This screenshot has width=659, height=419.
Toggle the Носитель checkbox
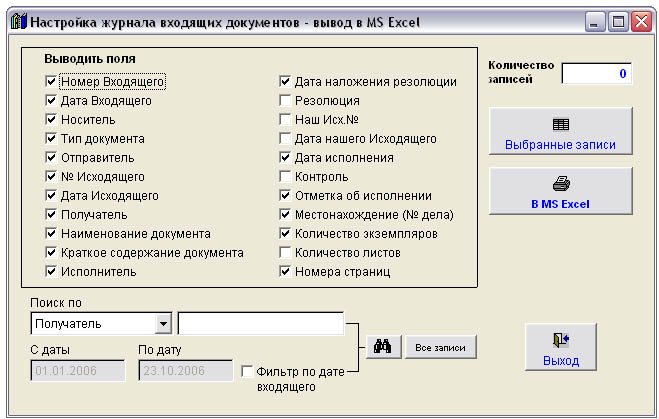click(51, 119)
